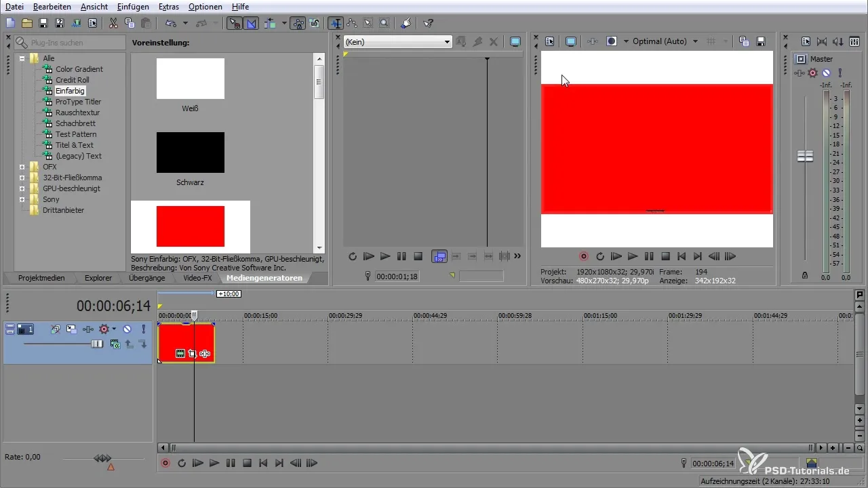The width and height of the screenshot is (868, 488).
Task: Open the Auto Ripple mode dropdown
Action: point(284,23)
